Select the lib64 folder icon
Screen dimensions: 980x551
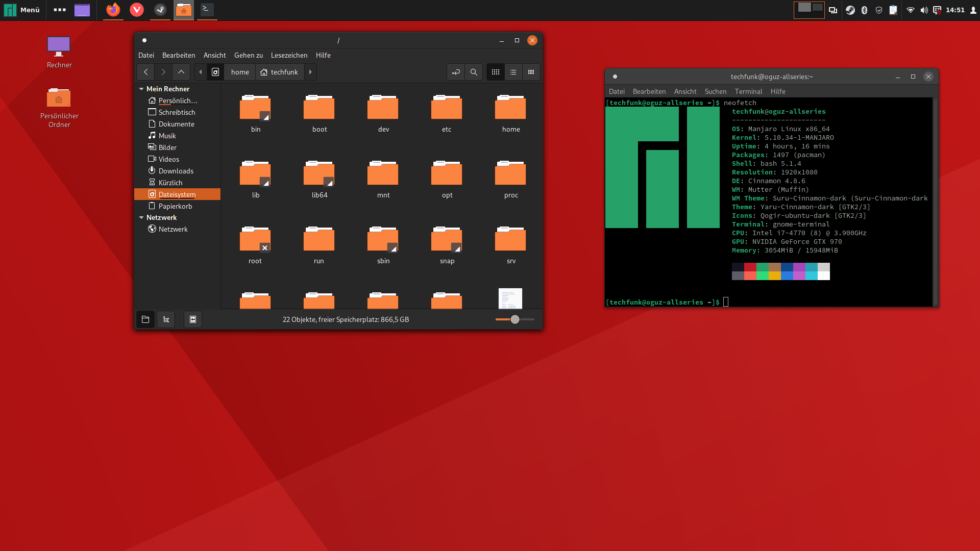point(319,173)
